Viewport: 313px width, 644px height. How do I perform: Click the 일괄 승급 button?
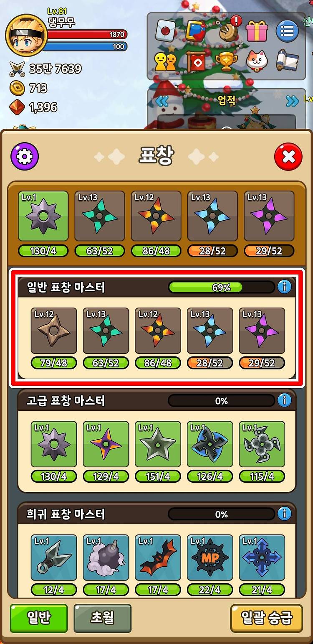pyautogui.click(x=266, y=618)
